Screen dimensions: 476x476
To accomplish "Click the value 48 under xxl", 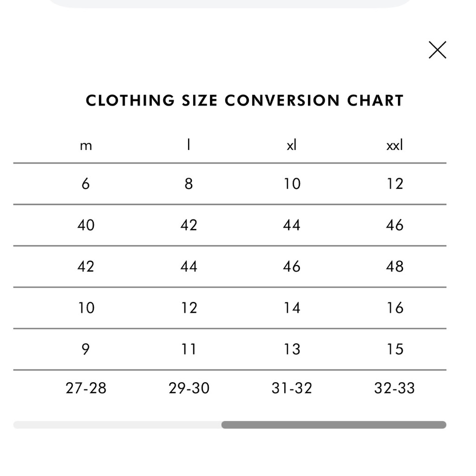I will [395, 266].
